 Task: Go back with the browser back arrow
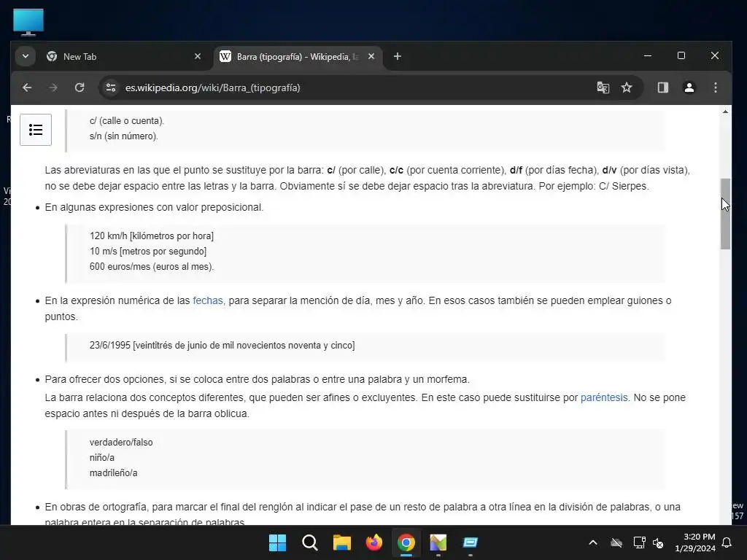27,87
